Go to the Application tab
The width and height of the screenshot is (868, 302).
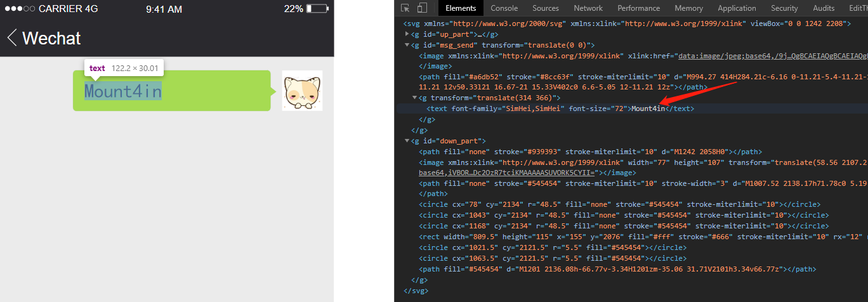coord(737,8)
